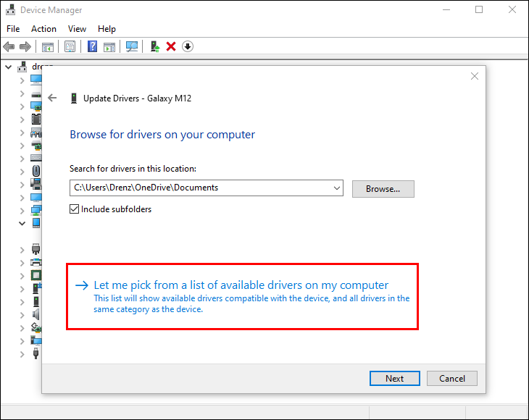Go back using the Update Drivers dialog arrow
The width and height of the screenshot is (529, 420).
[x=52, y=98]
